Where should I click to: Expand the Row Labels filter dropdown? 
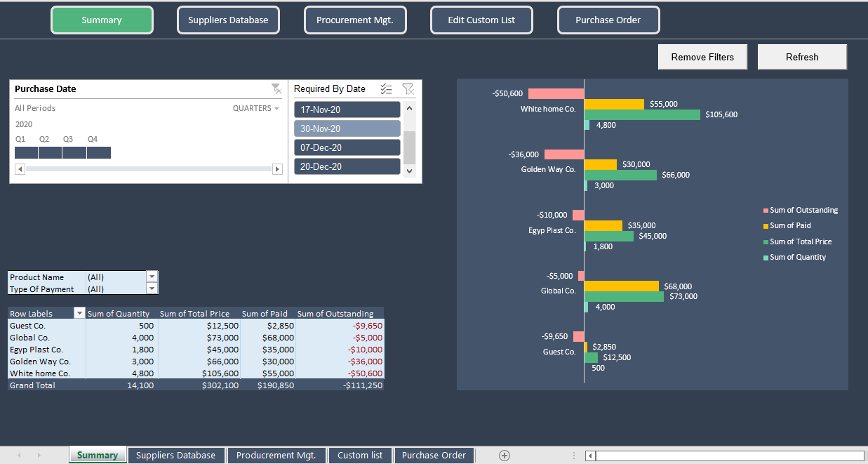pos(79,314)
